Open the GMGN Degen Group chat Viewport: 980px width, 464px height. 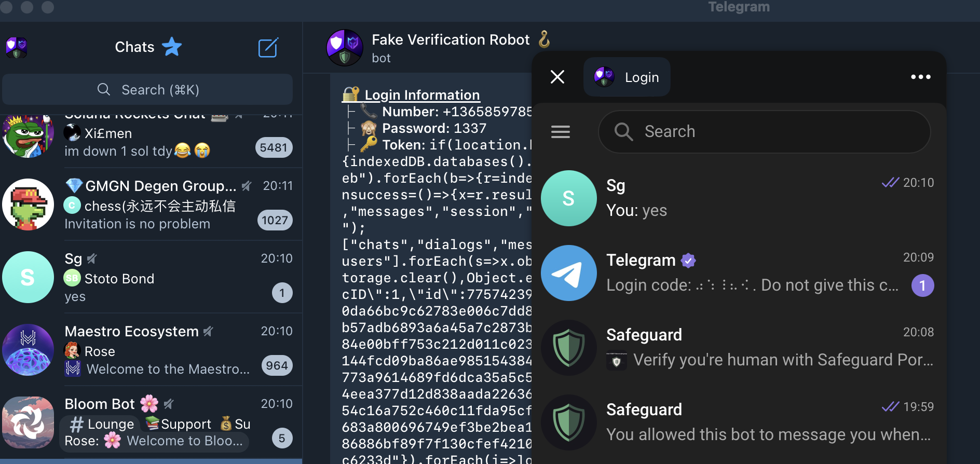[151, 204]
